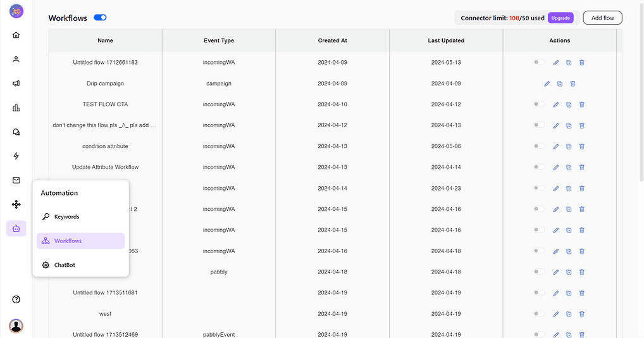Sort by the Name column header
Image resolution: width=644 pixels, height=338 pixels.
[105, 41]
